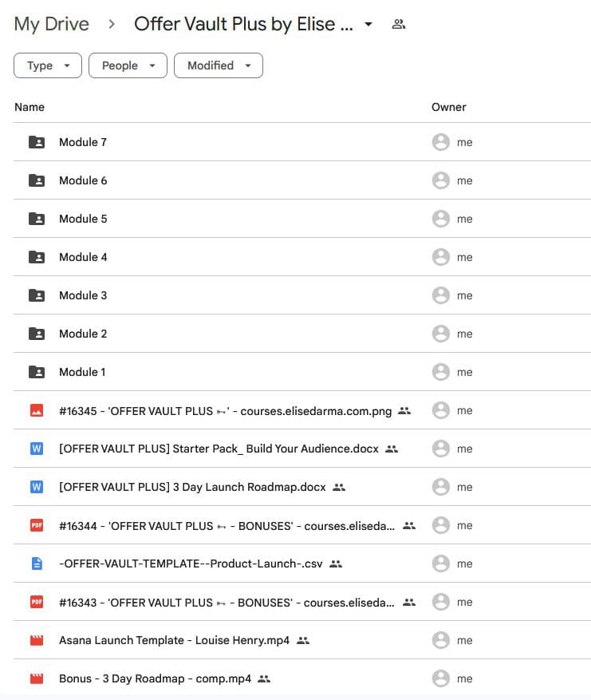The width and height of the screenshot is (591, 700).
Task: Click the shared icon next to 3 Day Launch Roadmap.docx
Action: click(x=339, y=487)
